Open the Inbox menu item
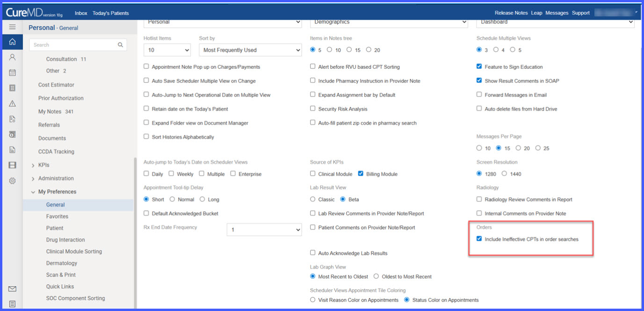 coord(81,13)
